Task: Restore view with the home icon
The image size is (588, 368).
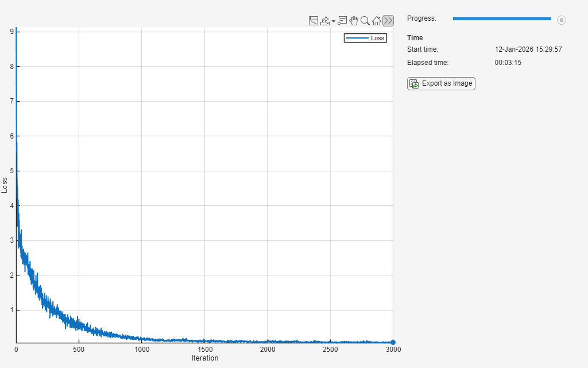Action: pos(377,21)
